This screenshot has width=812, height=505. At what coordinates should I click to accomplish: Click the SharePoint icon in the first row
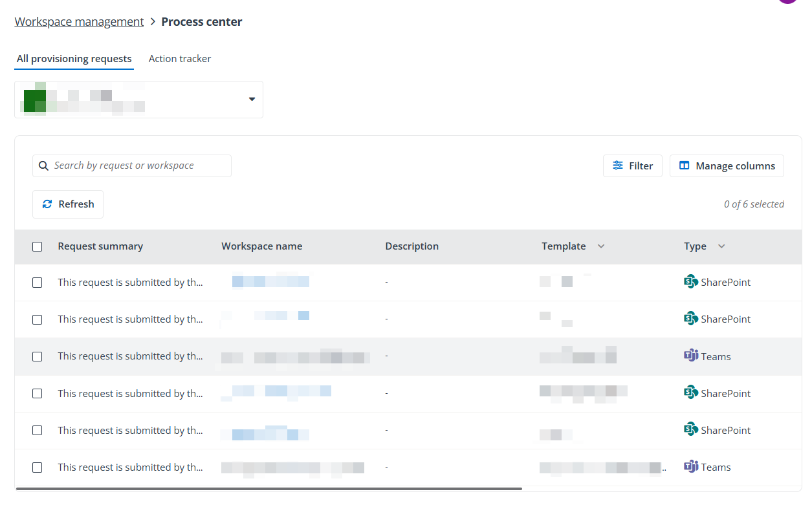point(691,281)
